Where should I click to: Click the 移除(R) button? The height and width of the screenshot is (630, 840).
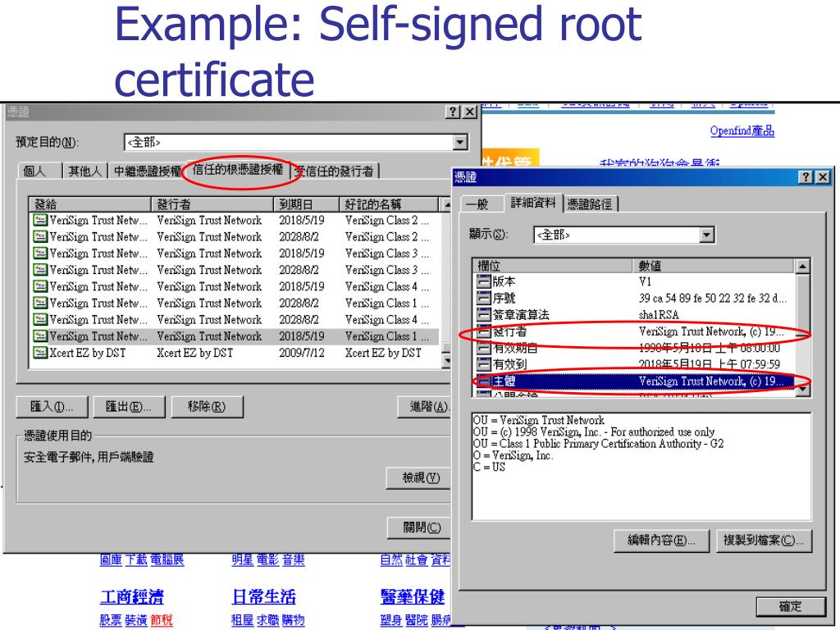click(x=207, y=407)
